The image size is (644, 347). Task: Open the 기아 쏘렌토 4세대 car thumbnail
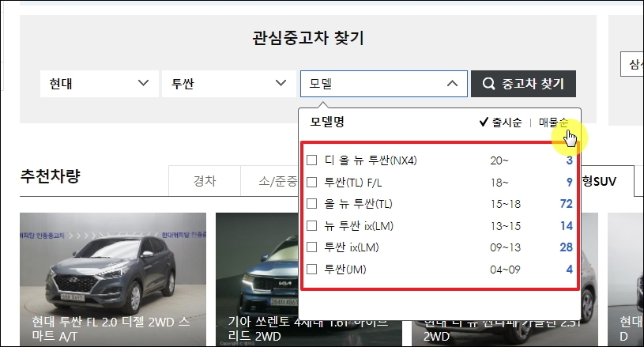[x=258, y=279]
